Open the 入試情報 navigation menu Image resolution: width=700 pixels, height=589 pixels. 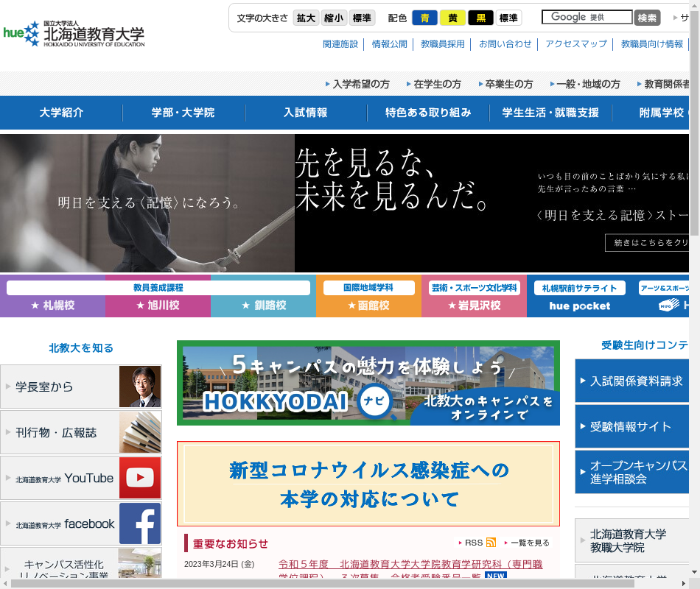(306, 113)
